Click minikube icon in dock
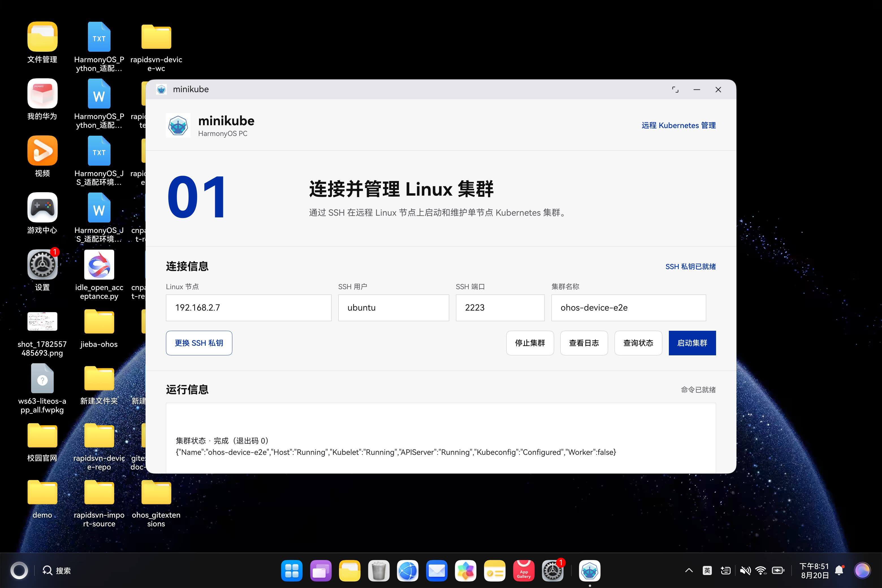The height and width of the screenshot is (588, 882). (589, 571)
